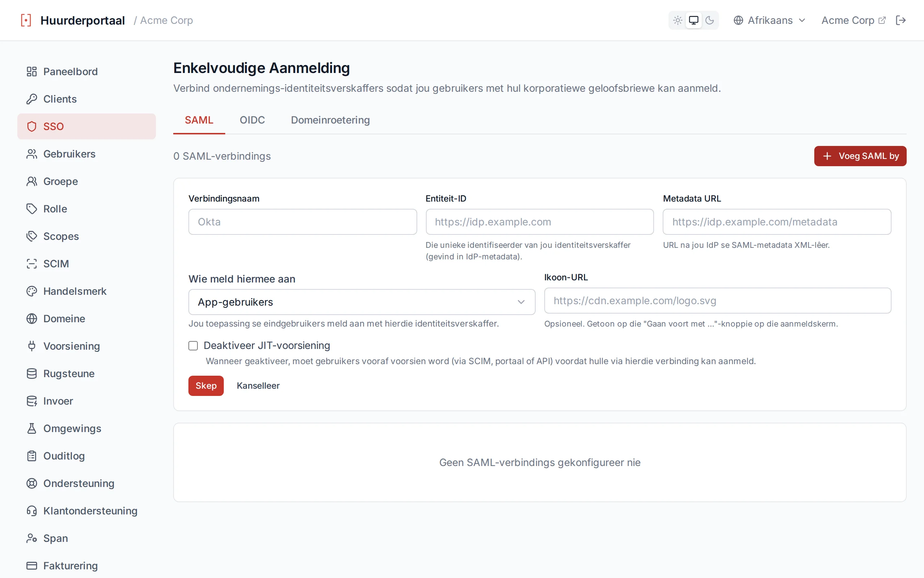924x578 pixels.
Task: Open the Afrikaans language dropdown
Action: pyautogui.click(x=770, y=20)
